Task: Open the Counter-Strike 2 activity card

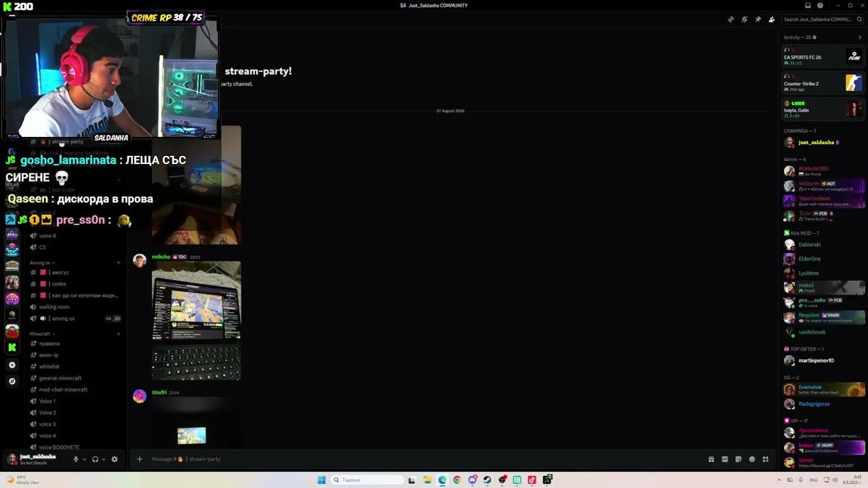Action: (x=823, y=83)
